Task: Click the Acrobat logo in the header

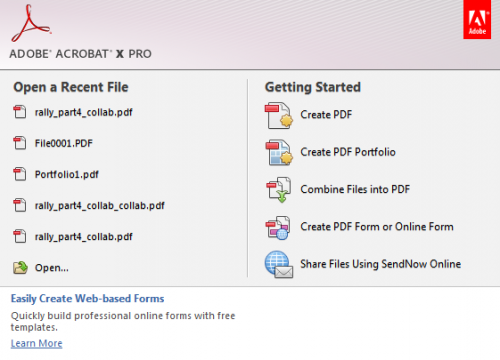Action: [x=31, y=23]
